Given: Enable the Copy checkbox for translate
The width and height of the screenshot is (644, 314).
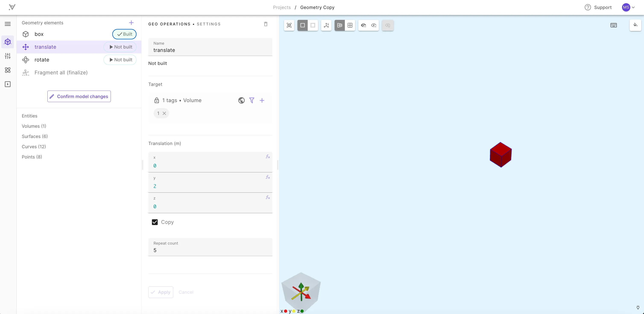Looking at the screenshot, I should tap(155, 222).
